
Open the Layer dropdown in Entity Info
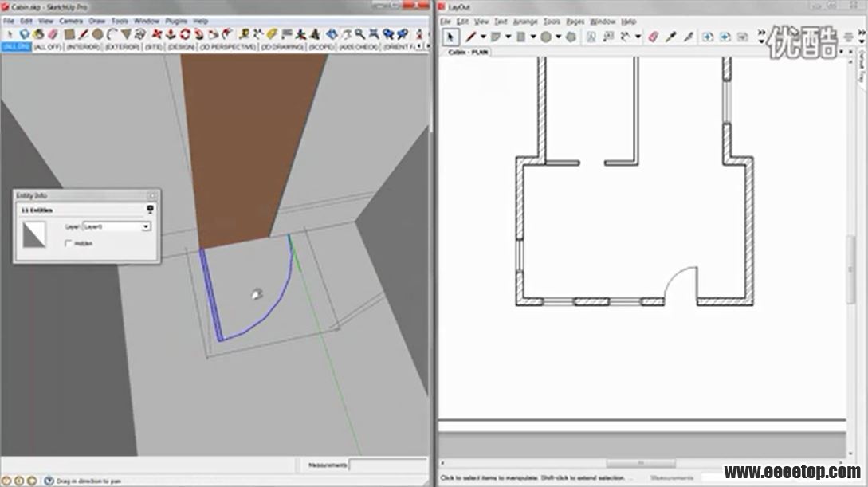click(x=146, y=226)
